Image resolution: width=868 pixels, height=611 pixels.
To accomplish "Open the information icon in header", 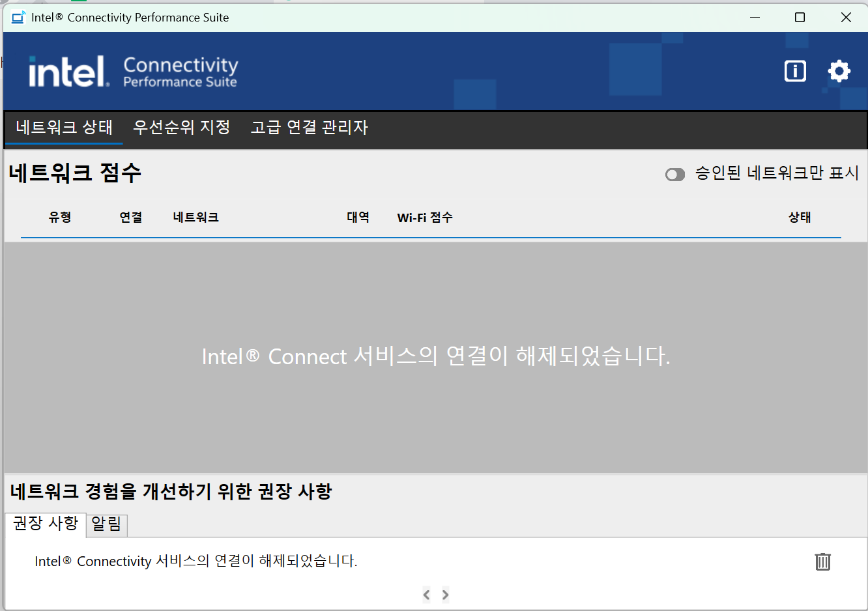I will [x=794, y=71].
